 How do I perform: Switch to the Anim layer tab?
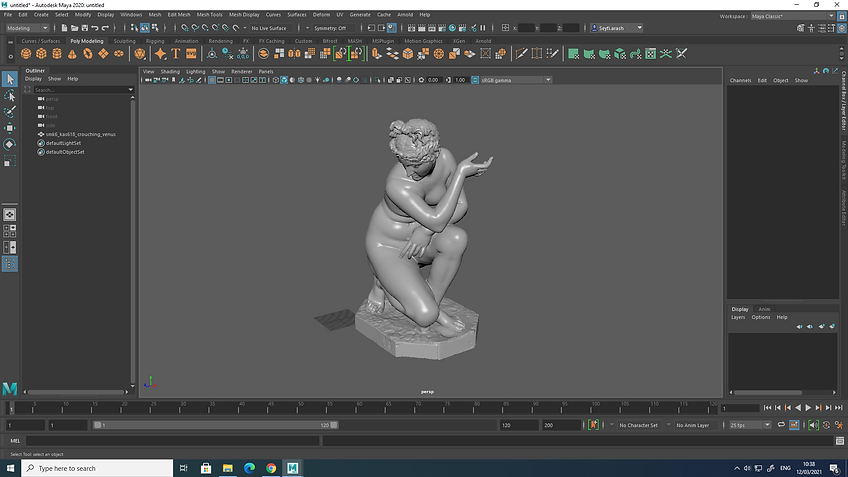(764, 309)
